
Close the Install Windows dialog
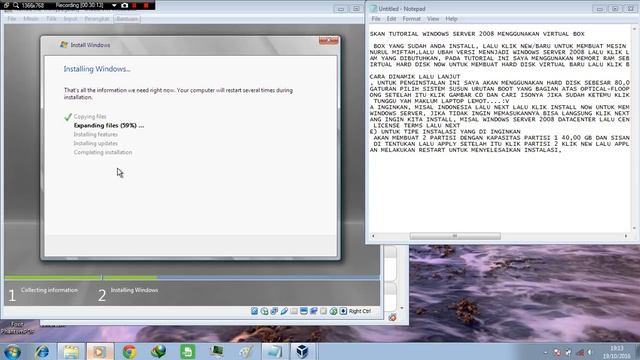coord(329,40)
